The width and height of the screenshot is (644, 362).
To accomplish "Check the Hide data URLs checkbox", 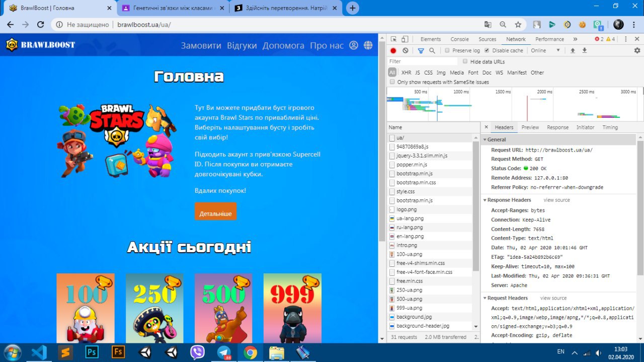I will point(465,61).
